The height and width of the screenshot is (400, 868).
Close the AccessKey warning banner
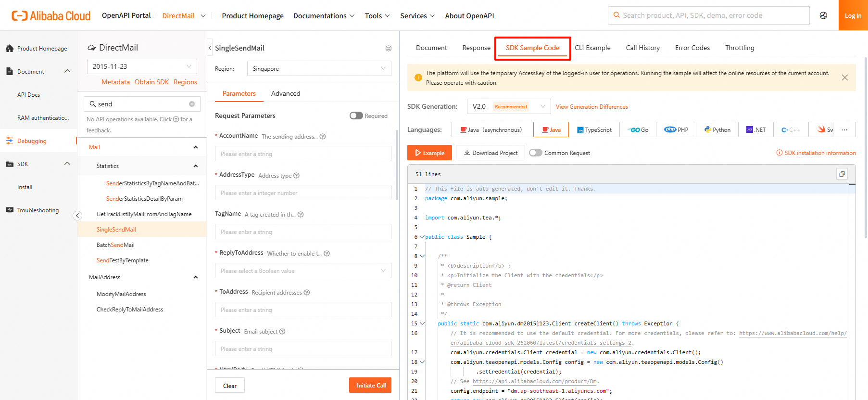click(x=845, y=77)
